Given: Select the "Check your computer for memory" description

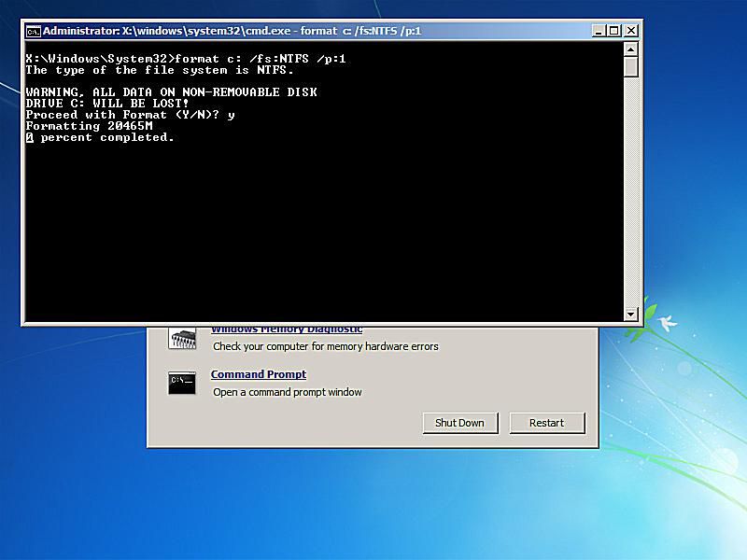Looking at the screenshot, I should click(x=325, y=346).
